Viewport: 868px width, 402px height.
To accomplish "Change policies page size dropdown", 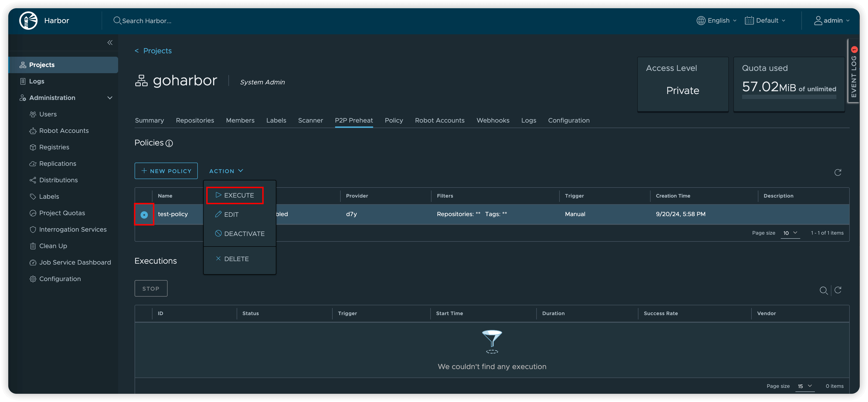I will (x=790, y=233).
